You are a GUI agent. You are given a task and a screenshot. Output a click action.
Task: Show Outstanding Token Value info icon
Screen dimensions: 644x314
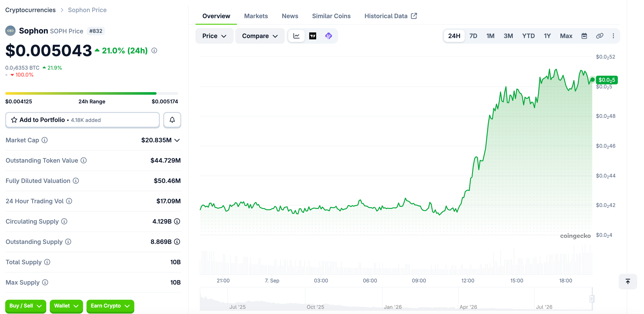click(x=83, y=160)
